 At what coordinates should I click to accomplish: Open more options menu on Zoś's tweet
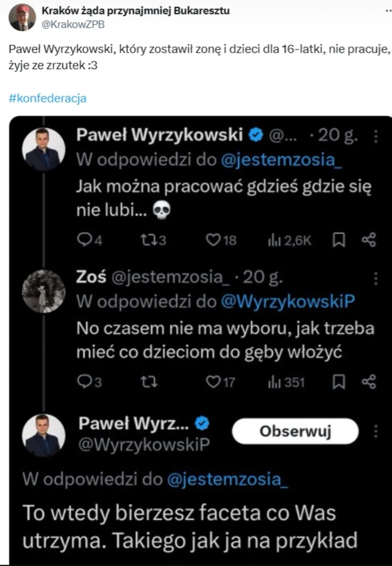(x=376, y=278)
